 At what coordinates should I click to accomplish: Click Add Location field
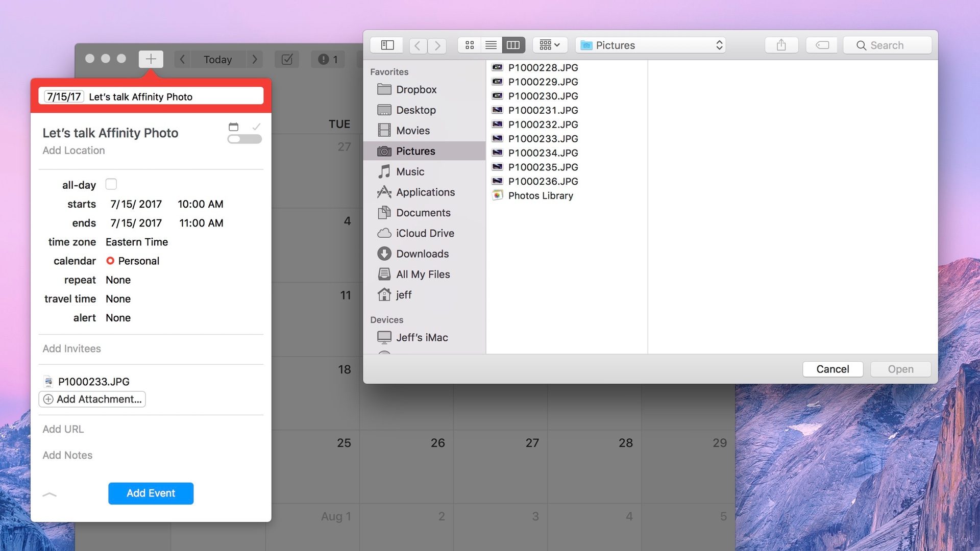(73, 151)
